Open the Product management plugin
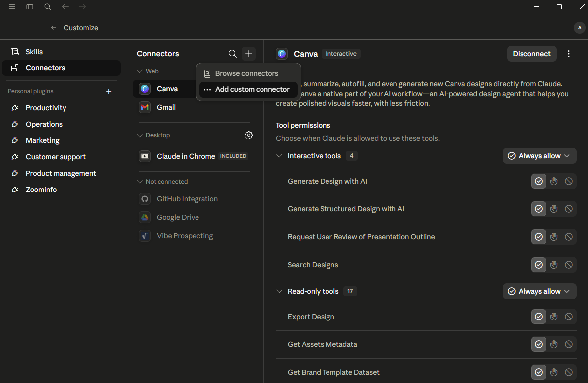This screenshot has width=588, height=383. (x=61, y=174)
